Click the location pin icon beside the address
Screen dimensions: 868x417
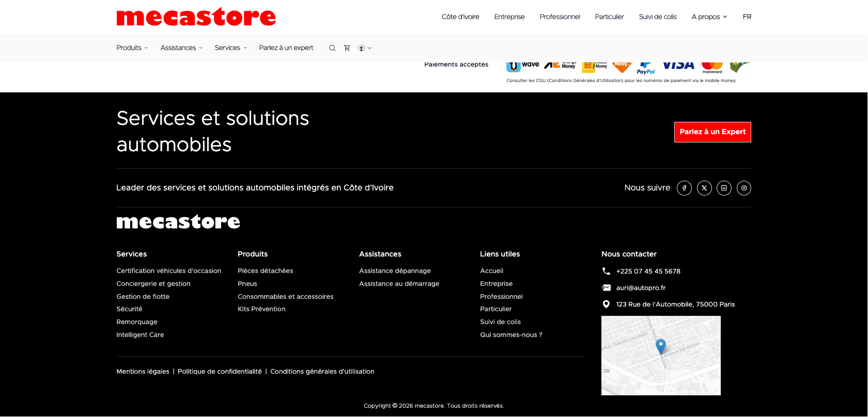pyautogui.click(x=606, y=304)
